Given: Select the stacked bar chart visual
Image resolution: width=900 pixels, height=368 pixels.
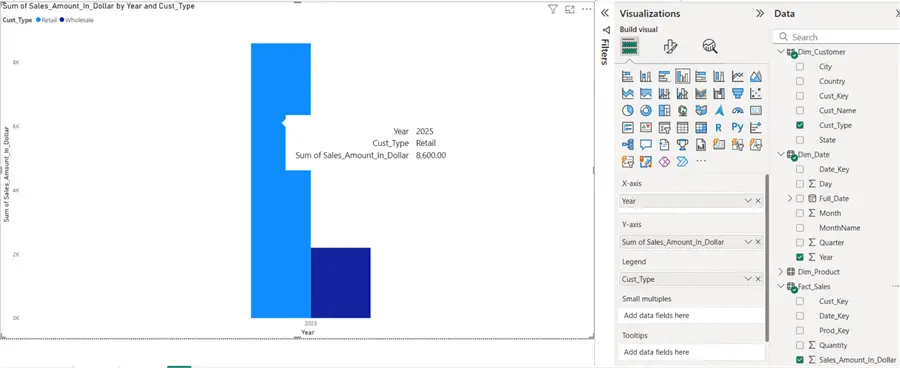Looking at the screenshot, I should 627,76.
